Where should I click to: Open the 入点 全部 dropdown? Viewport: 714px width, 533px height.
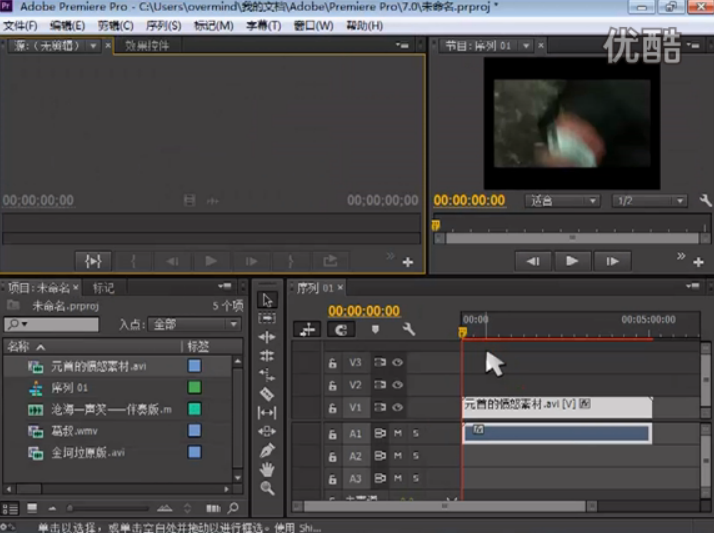tap(194, 325)
